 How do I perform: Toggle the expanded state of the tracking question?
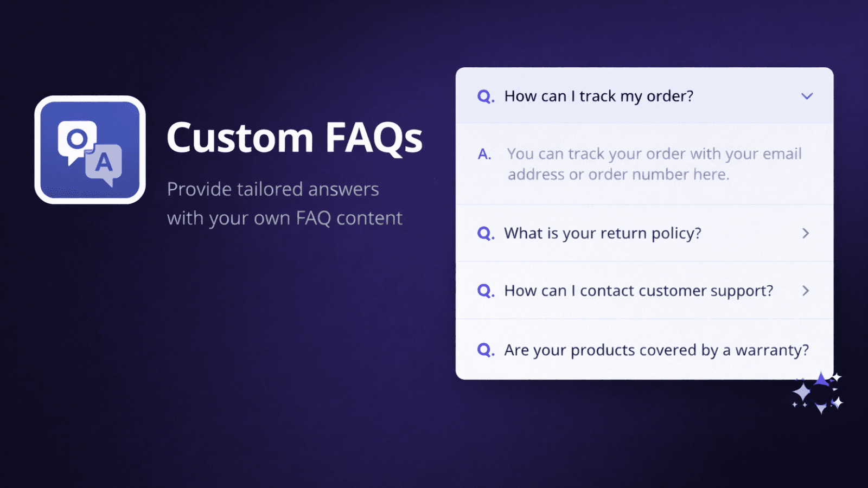pos(807,96)
